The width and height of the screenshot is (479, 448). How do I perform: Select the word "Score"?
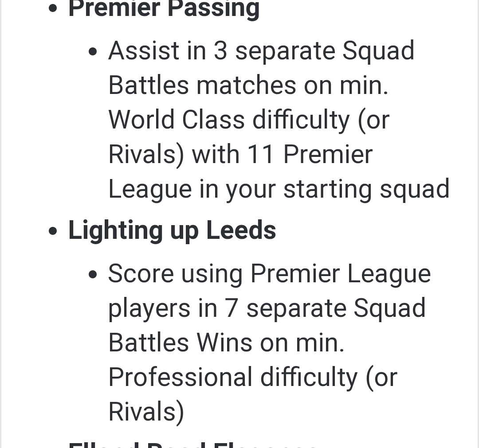pos(141,273)
